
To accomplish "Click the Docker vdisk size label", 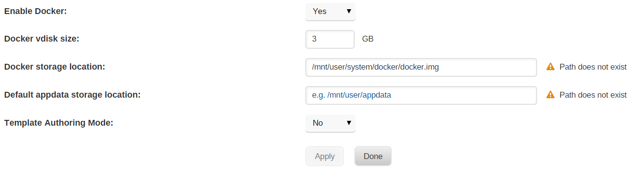I will 42,39.
